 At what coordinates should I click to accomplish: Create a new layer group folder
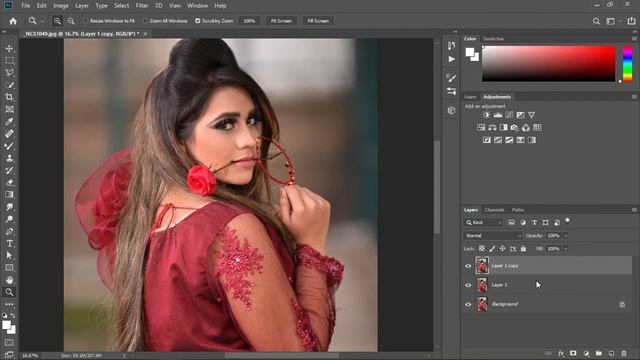point(599,353)
